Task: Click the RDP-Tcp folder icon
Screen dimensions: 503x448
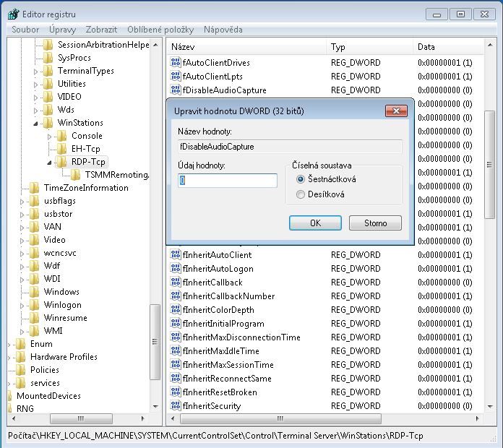Action: coord(61,162)
